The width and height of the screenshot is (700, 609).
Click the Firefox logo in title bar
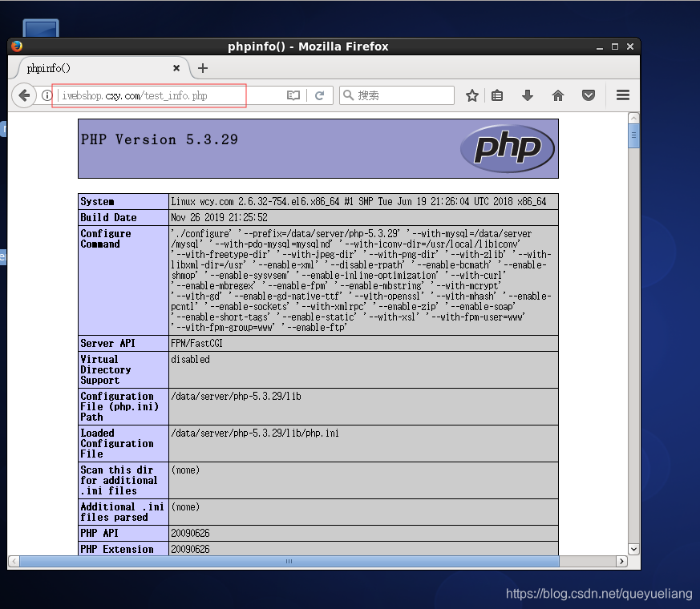[17, 46]
